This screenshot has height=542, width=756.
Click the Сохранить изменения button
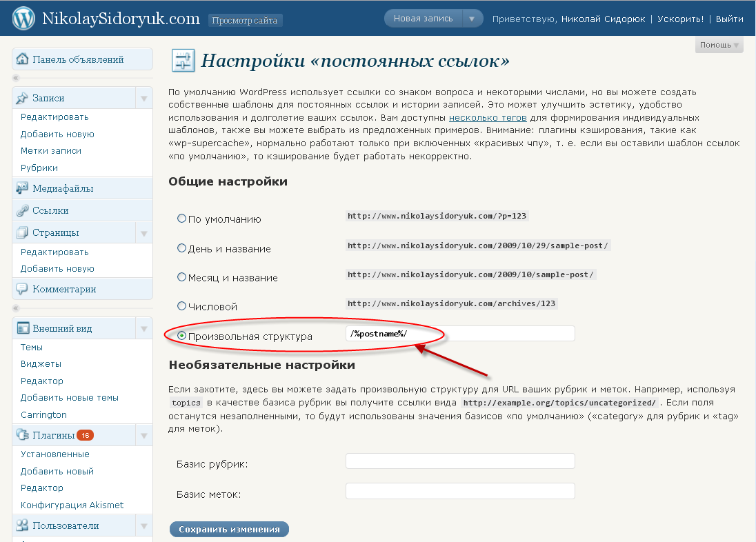pyautogui.click(x=229, y=529)
